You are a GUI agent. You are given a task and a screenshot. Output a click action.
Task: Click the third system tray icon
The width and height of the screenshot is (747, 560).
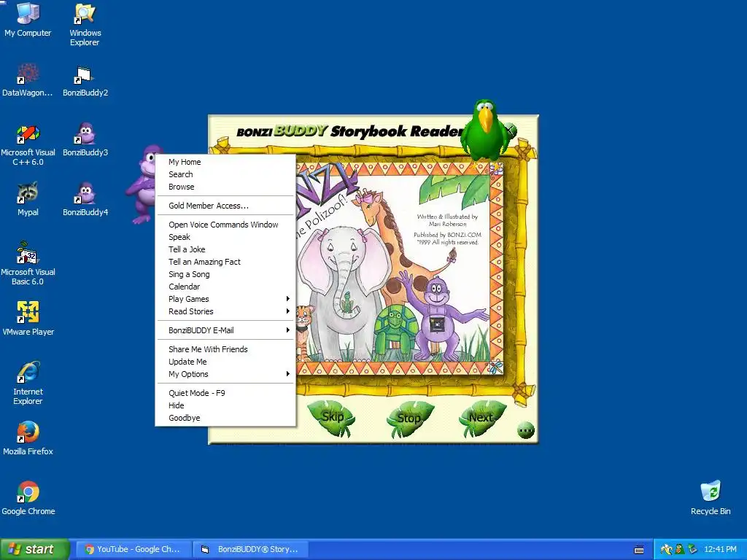[692, 550]
